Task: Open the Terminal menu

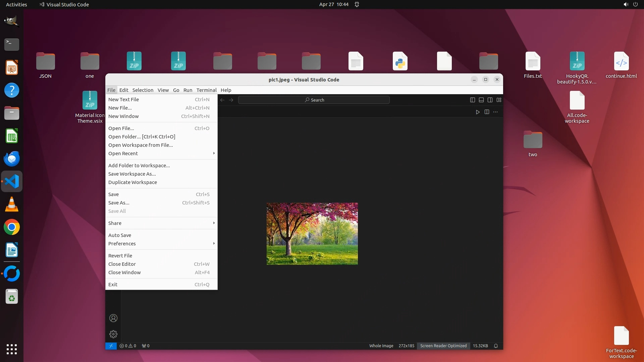Action: (206, 90)
